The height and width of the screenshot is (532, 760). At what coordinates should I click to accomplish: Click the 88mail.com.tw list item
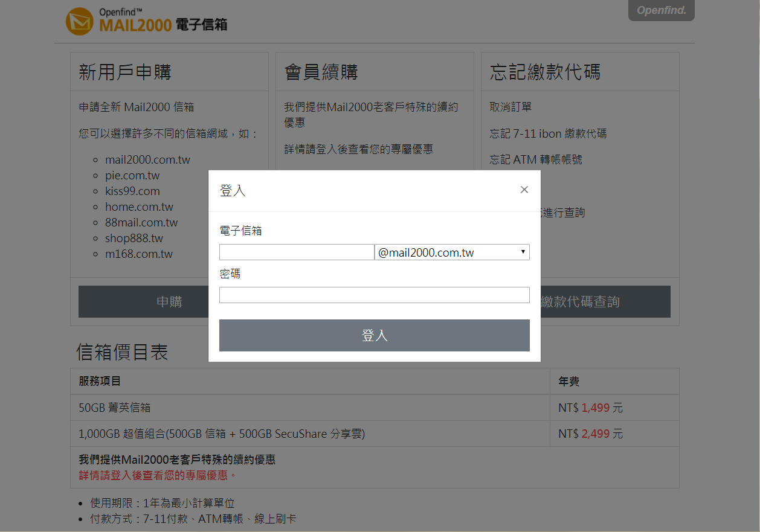[x=141, y=223]
